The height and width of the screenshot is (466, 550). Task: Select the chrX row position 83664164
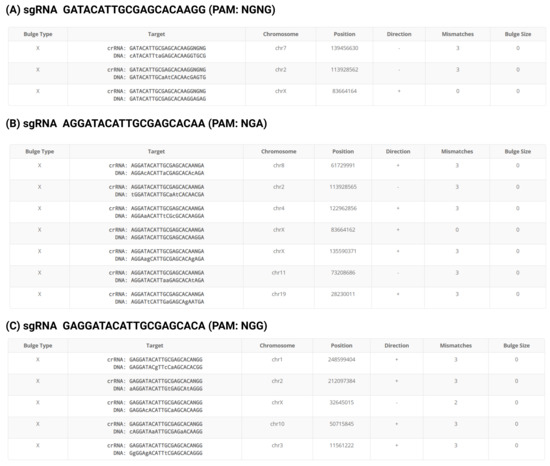coord(344,91)
